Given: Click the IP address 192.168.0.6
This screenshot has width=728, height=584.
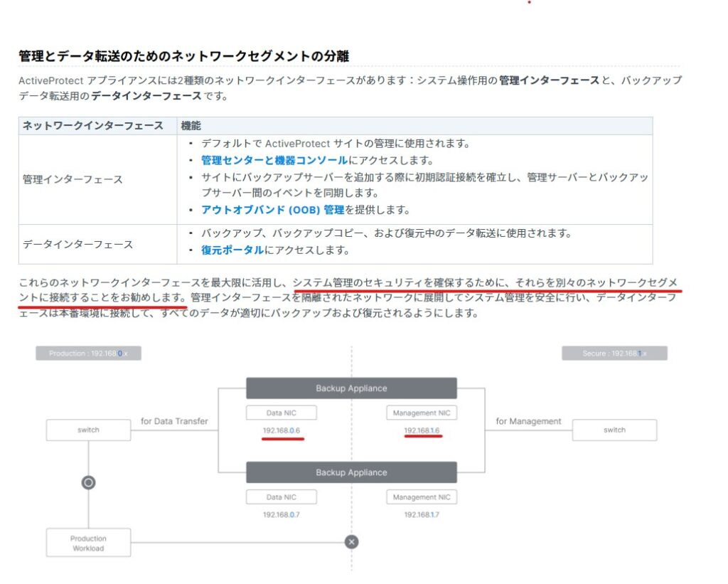Looking at the screenshot, I should coord(282,430).
